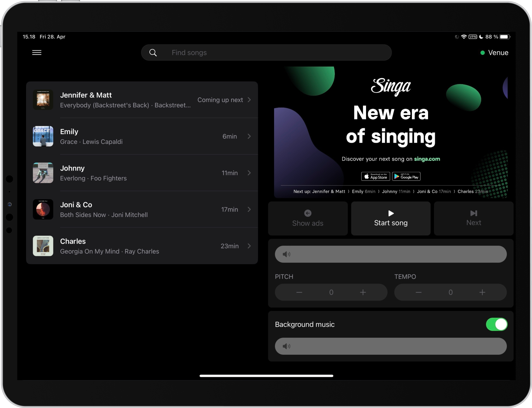Click the song volume speaker icon

pyautogui.click(x=287, y=254)
